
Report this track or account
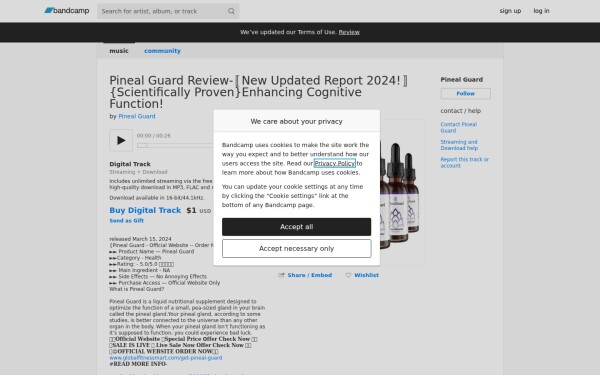click(x=465, y=163)
